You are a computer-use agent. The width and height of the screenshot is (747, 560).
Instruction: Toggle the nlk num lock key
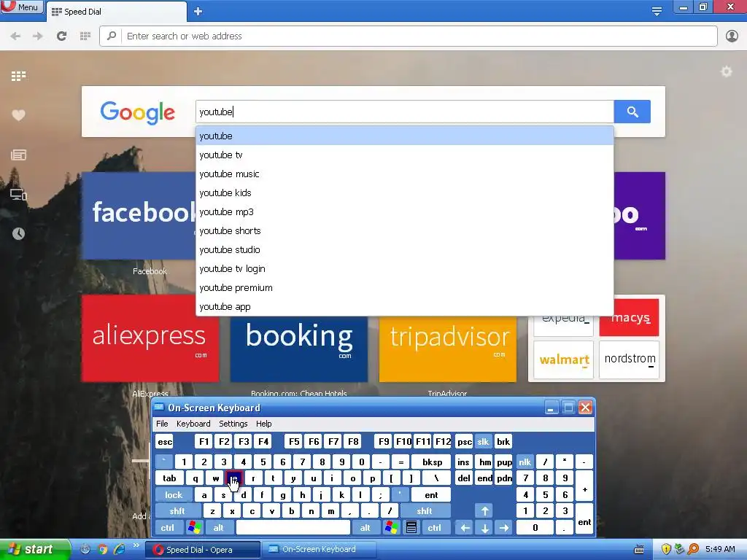click(525, 462)
